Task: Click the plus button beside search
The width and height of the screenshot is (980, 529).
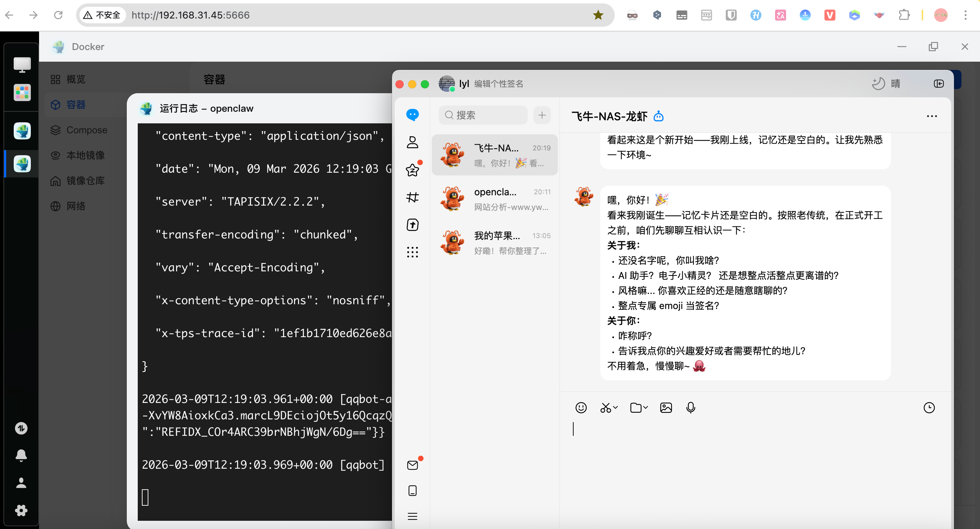Action: click(542, 115)
